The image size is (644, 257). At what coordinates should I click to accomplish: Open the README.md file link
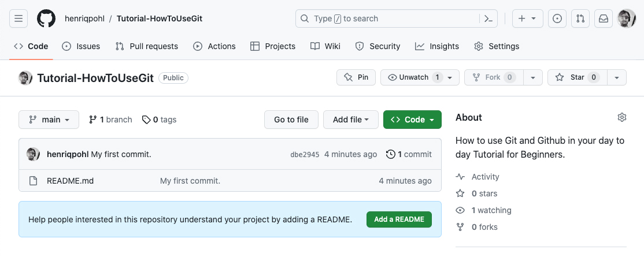click(70, 181)
